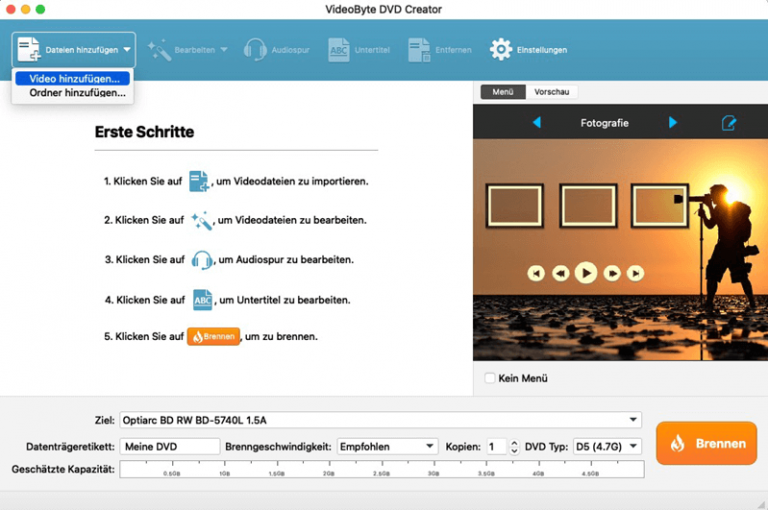768x510 pixels.
Task: Switch to the Menü tab
Action: [503, 92]
